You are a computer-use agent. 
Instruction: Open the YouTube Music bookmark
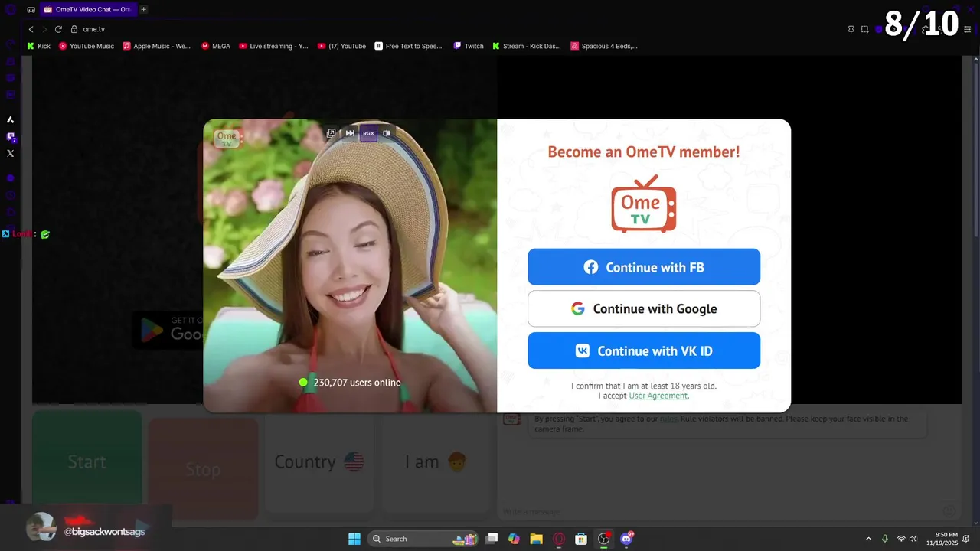(x=87, y=46)
